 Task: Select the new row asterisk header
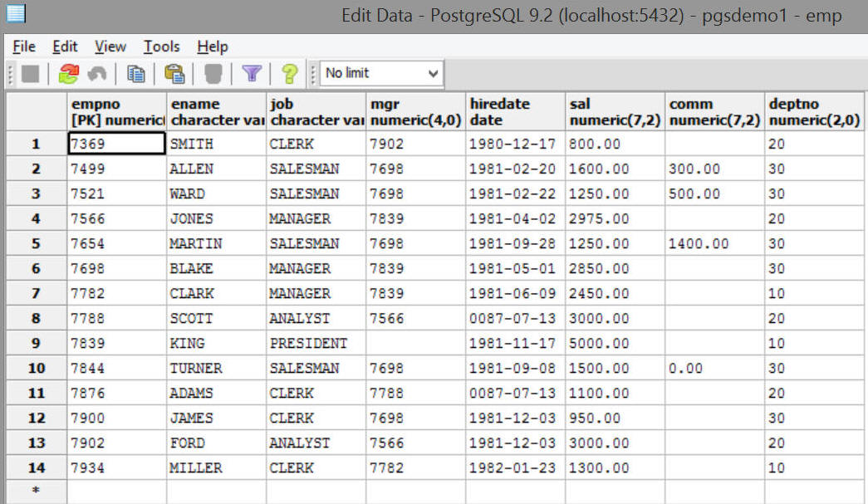click(x=36, y=492)
